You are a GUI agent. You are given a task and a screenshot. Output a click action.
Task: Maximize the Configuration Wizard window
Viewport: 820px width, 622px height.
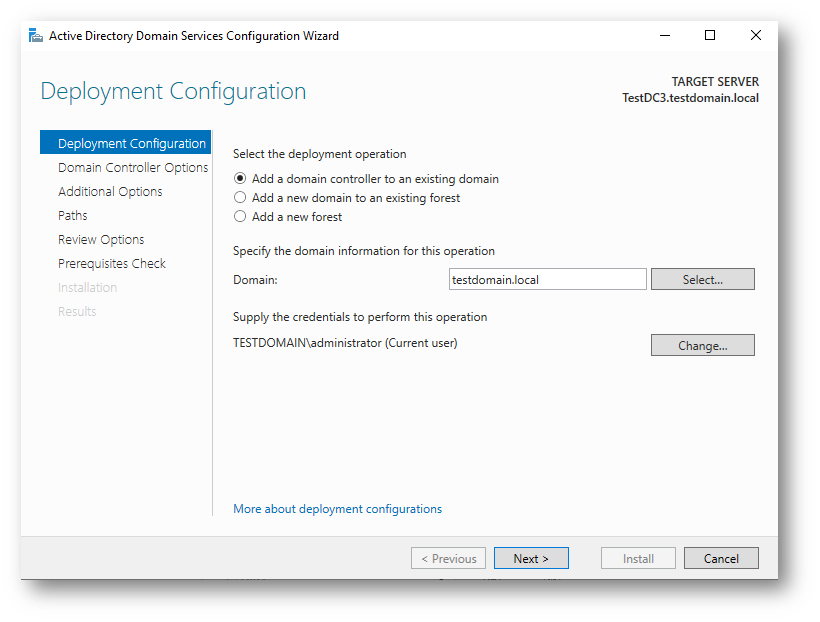click(710, 35)
